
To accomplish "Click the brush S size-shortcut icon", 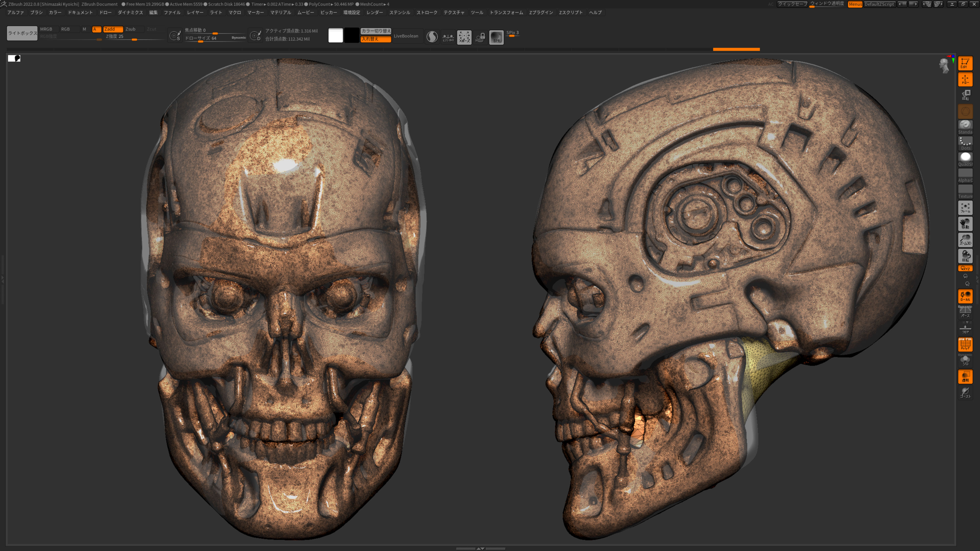I will pos(175,36).
